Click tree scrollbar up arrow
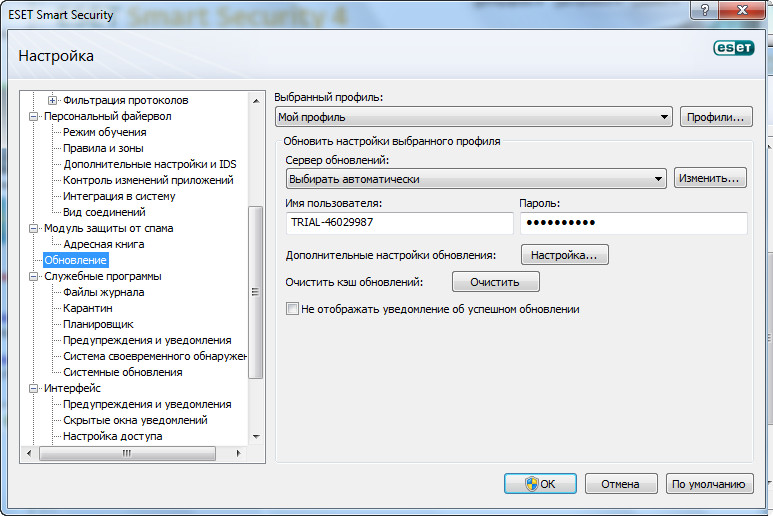773x516 pixels. click(256, 101)
